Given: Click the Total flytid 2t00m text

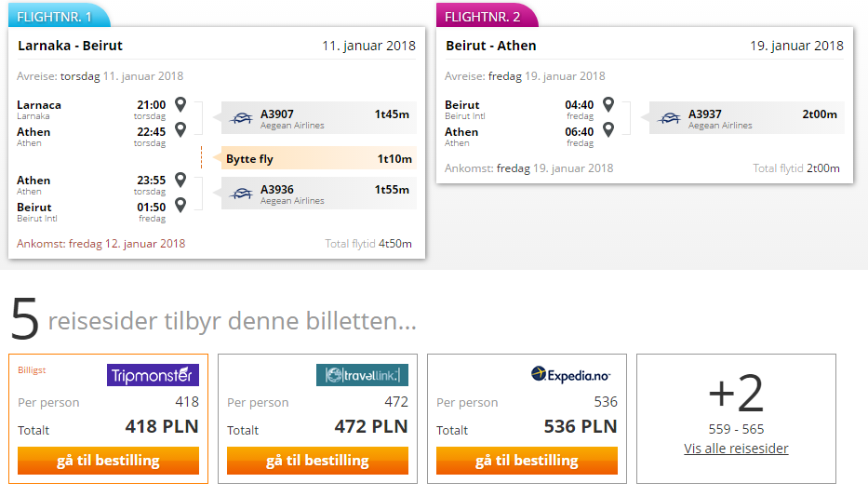Looking at the screenshot, I should [x=796, y=168].
